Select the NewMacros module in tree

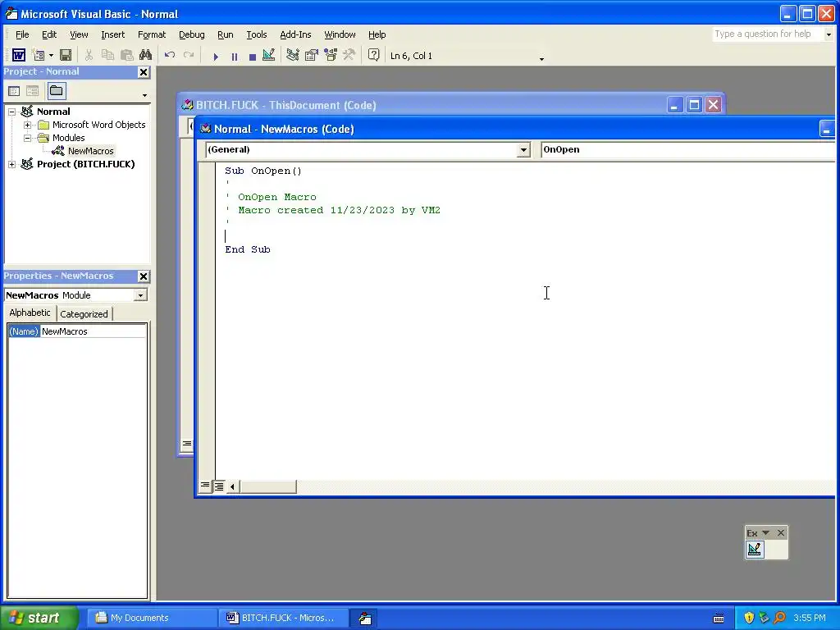90,151
